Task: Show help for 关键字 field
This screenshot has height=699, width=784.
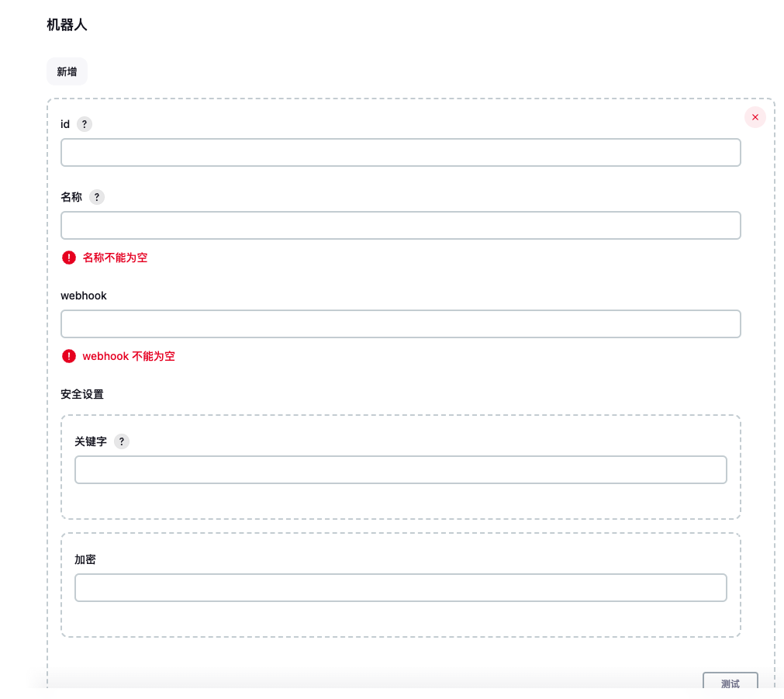Action: (122, 441)
